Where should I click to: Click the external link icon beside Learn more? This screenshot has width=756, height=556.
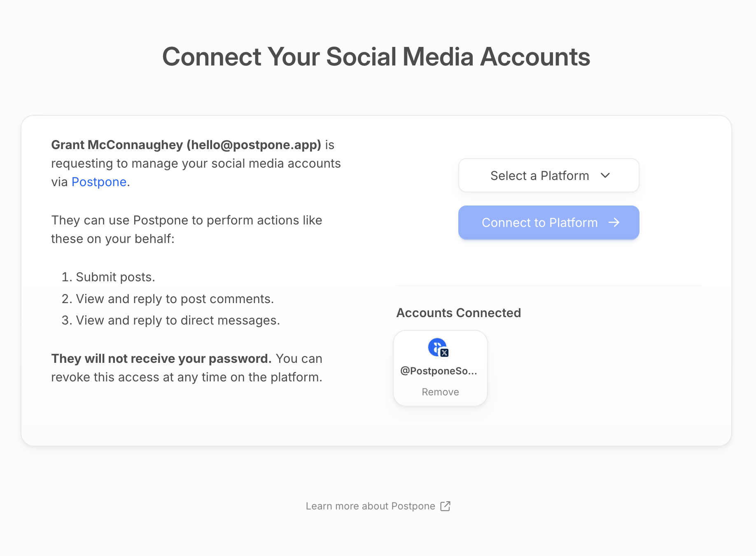[446, 506]
